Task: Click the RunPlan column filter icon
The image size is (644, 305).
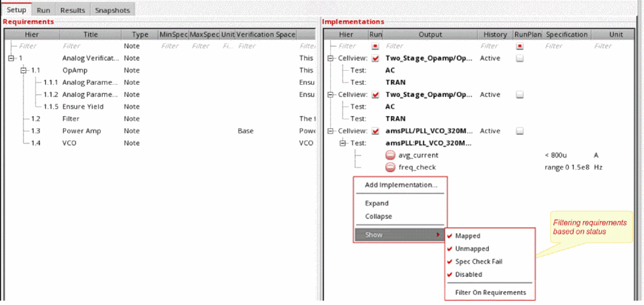Action: point(520,46)
